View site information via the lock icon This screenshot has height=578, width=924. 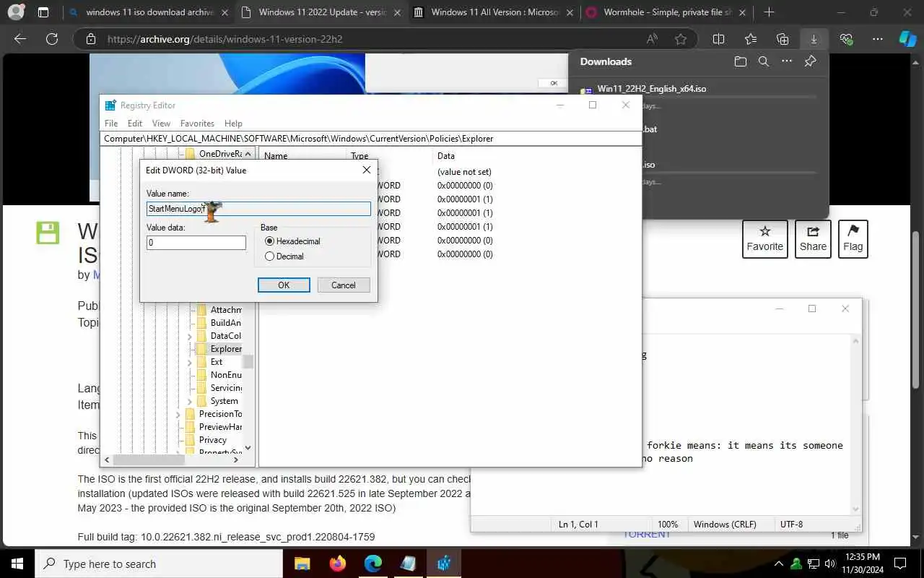90,39
